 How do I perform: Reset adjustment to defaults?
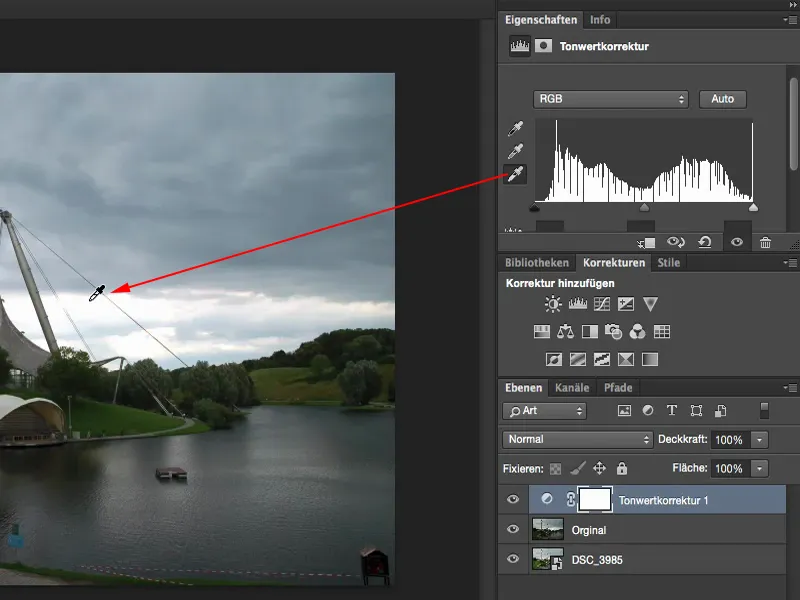click(705, 242)
